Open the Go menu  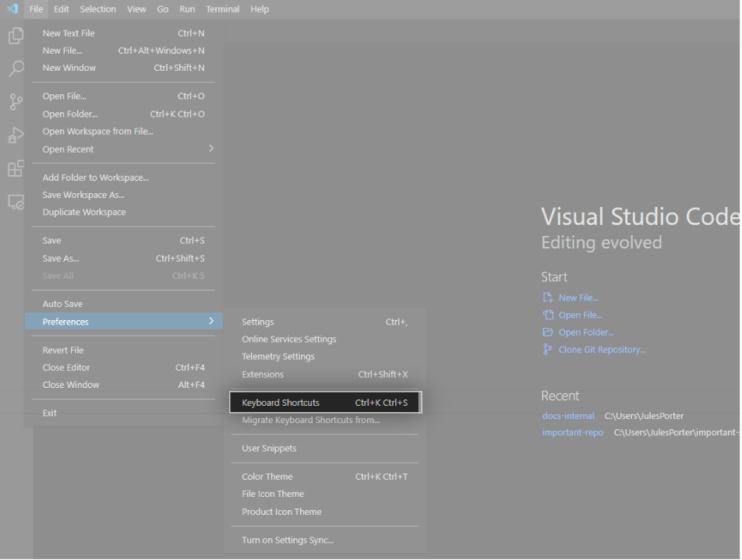click(162, 9)
